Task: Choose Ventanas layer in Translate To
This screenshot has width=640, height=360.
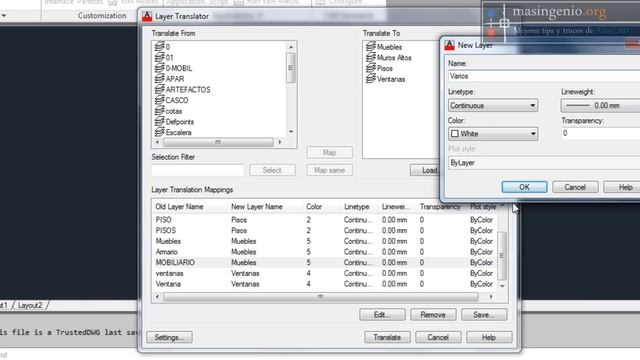Action: click(385, 79)
